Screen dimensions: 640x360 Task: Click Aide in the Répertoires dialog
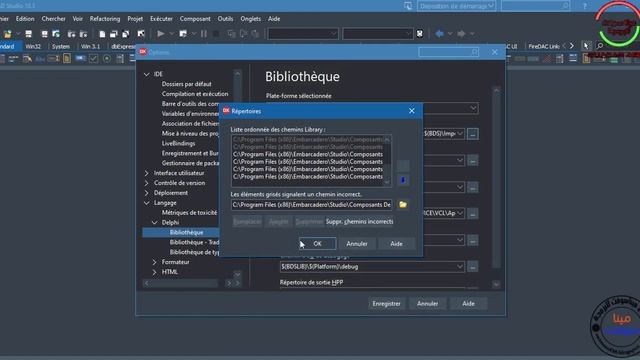tap(396, 244)
